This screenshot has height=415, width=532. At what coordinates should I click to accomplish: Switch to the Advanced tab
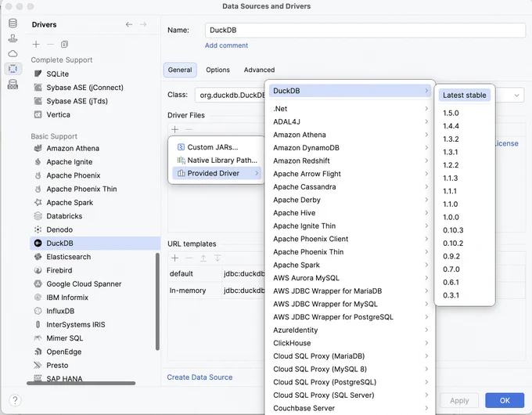click(259, 70)
